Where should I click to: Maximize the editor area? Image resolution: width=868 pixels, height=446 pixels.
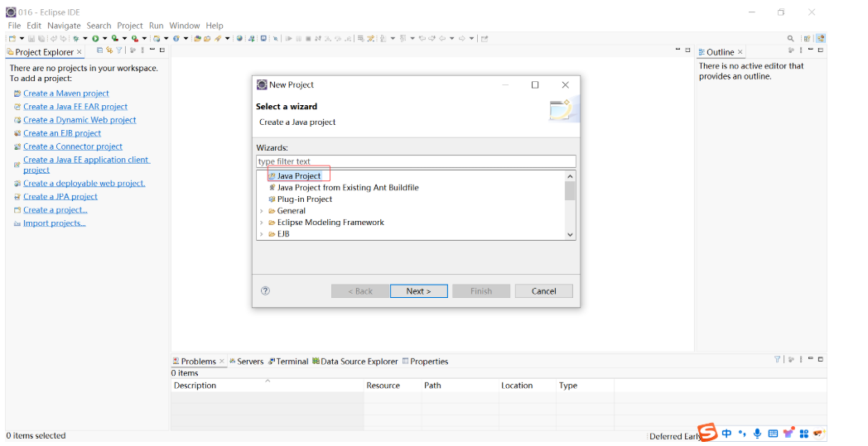pyautogui.click(x=687, y=50)
